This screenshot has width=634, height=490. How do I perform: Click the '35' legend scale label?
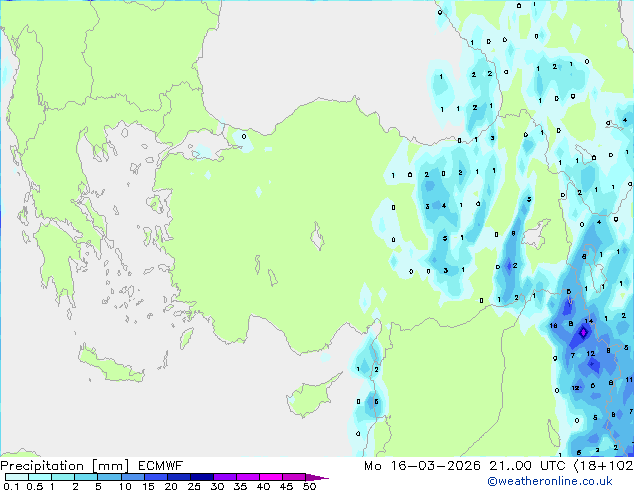coord(240,486)
